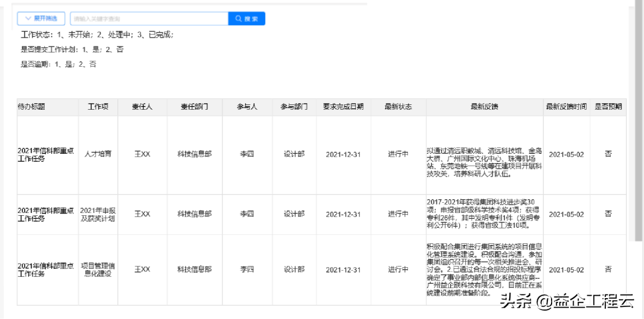Click the 责任部门 column header
The width and height of the screenshot is (644, 319).
(194, 107)
